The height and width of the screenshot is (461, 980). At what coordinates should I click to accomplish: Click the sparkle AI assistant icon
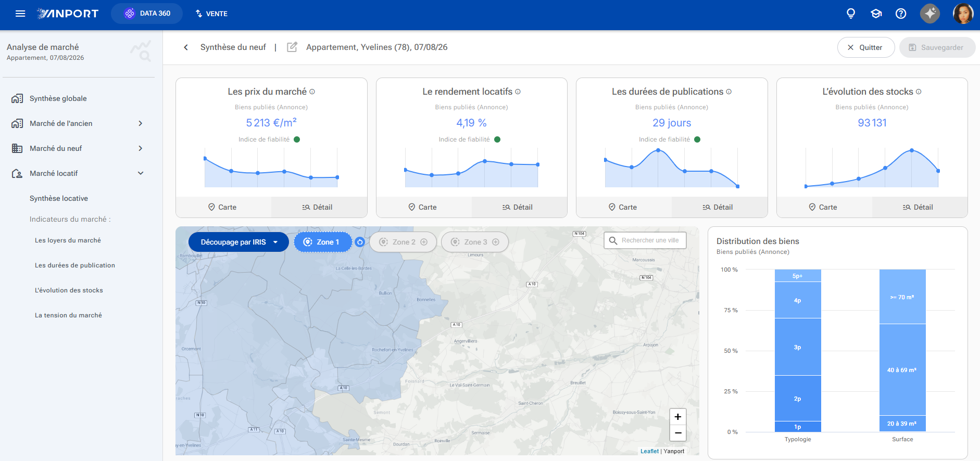(930, 14)
